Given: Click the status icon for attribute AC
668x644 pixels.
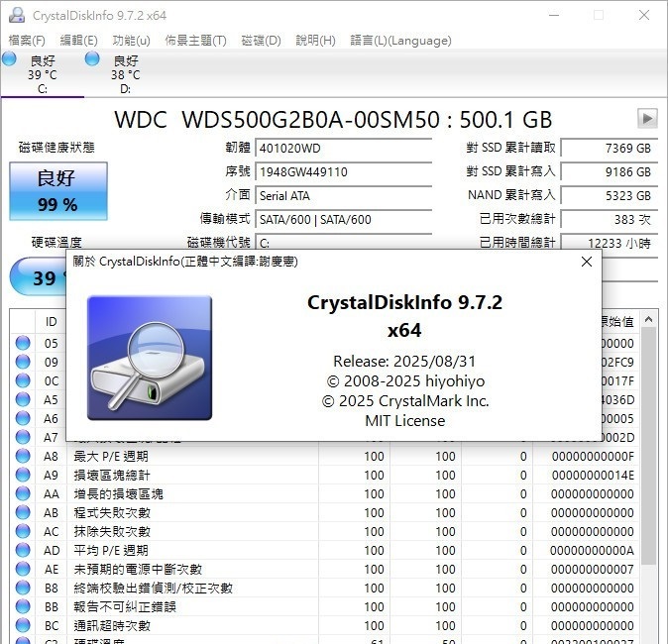Looking at the screenshot, I should (x=23, y=531).
